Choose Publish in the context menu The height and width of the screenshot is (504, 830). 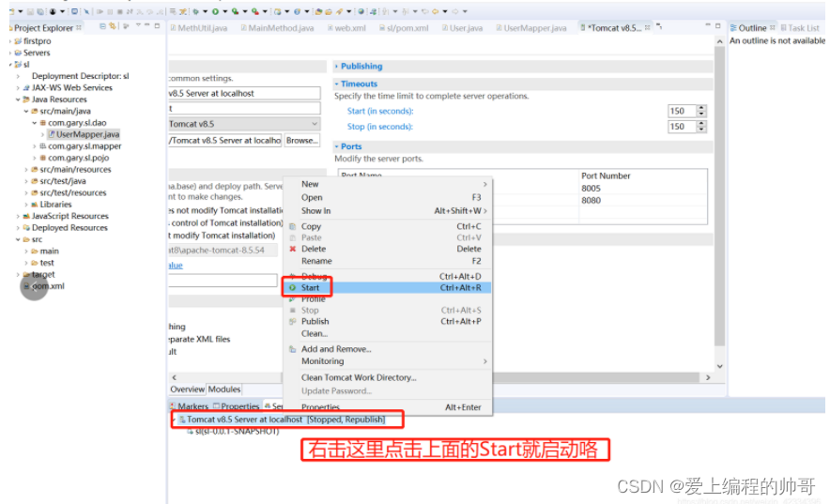(388, 322)
